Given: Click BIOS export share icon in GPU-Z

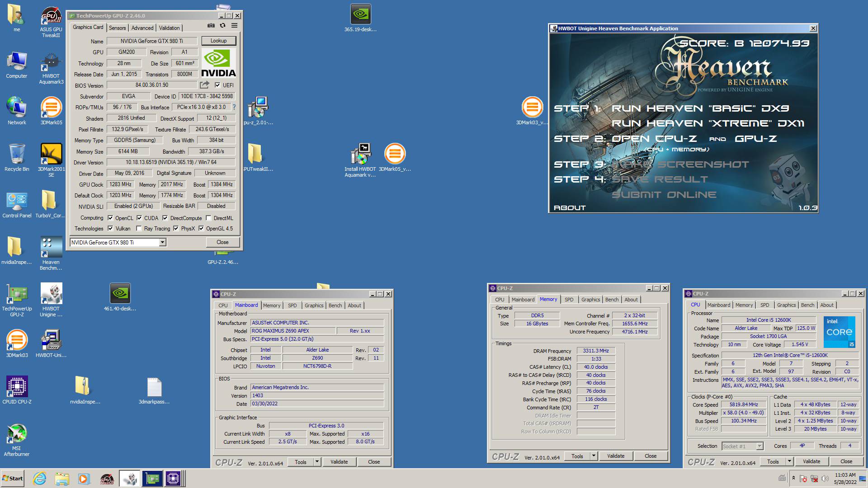Looking at the screenshot, I should [205, 85].
